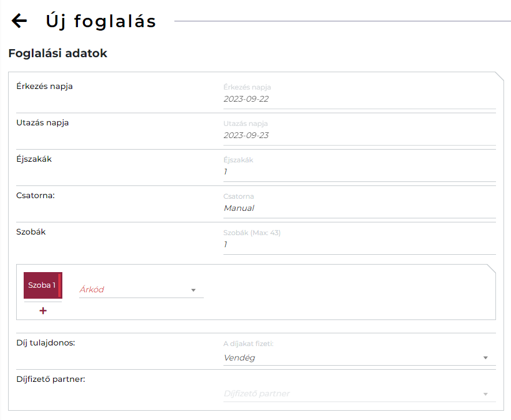The image size is (511, 420).
Task: Click the departure date 2023-09-23 field
Action: click(358, 135)
